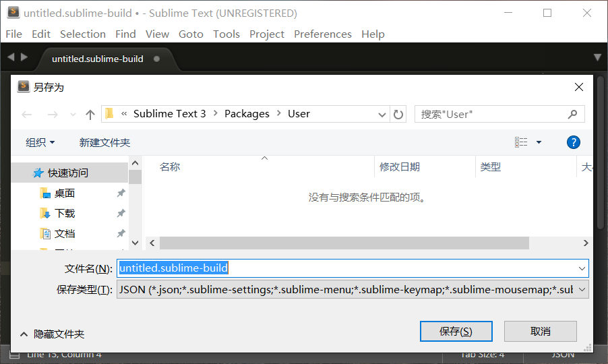Image resolution: width=608 pixels, height=364 pixels.
Task: Open the Project menu
Action: click(x=267, y=34)
